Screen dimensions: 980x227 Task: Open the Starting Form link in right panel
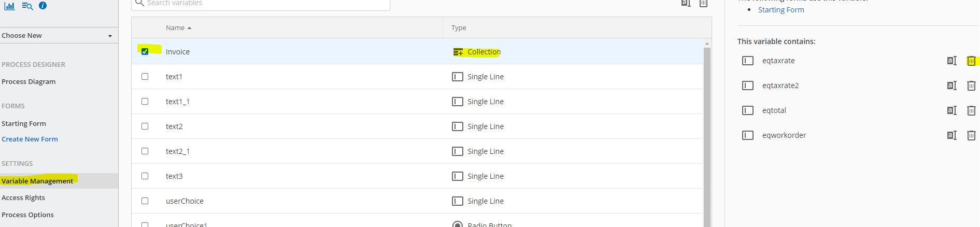pyautogui.click(x=781, y=10)
